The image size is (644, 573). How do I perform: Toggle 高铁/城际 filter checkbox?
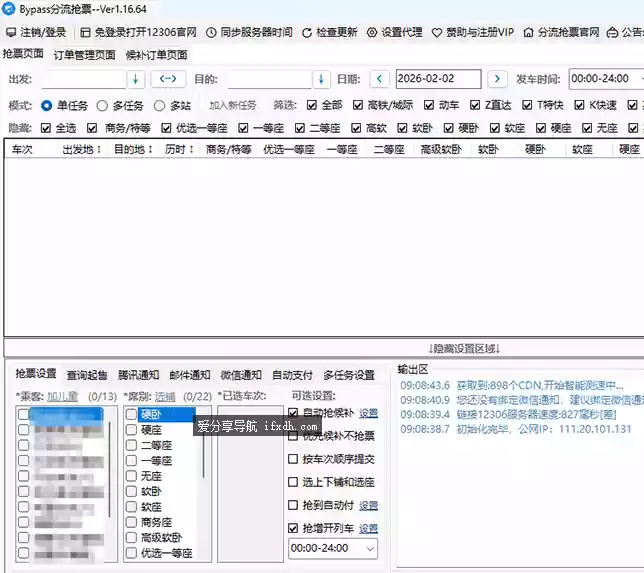358,106
